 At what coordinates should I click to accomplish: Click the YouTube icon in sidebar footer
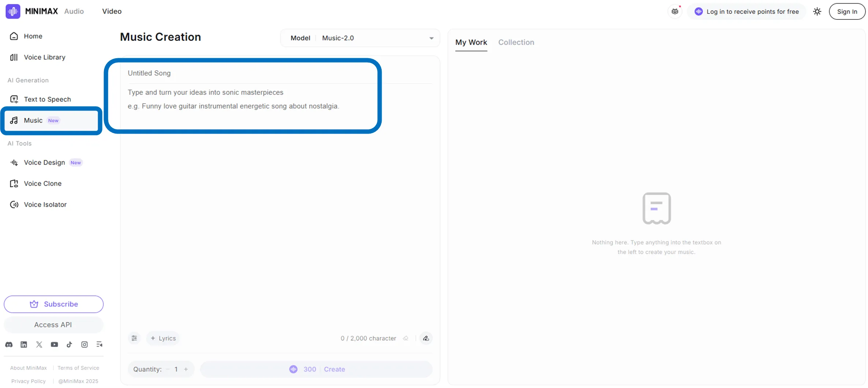pyautogui.click(x=54, y=344)
